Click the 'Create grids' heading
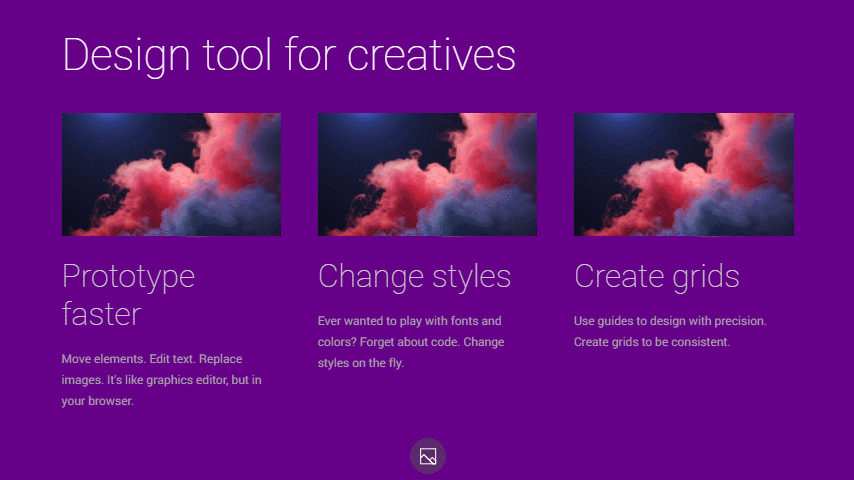This screenshot has width=854, height=480. 657,276
